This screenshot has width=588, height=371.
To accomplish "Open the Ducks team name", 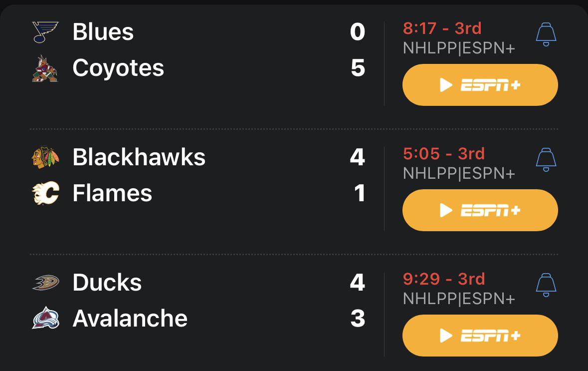I will coord(107,283).
